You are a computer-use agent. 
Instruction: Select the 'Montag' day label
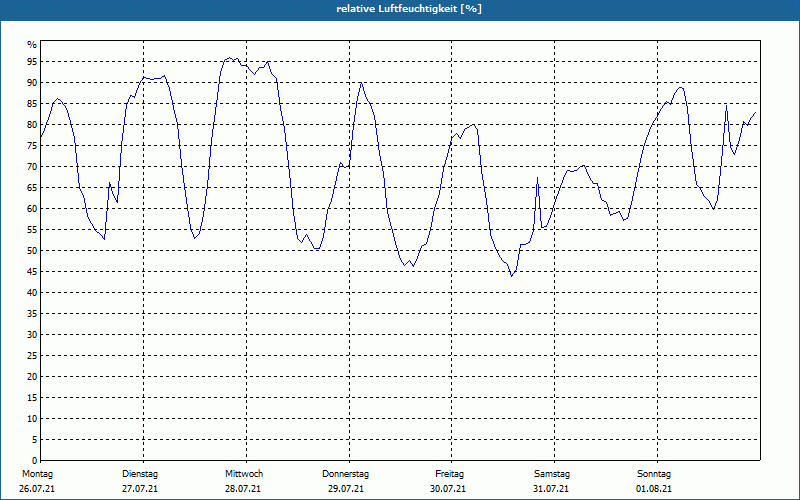[37, 474]
